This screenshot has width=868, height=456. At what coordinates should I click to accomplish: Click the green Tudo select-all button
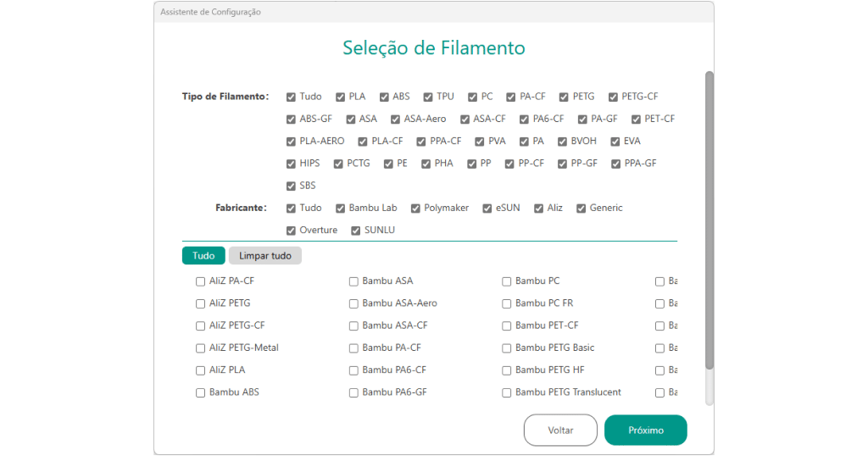203,256
